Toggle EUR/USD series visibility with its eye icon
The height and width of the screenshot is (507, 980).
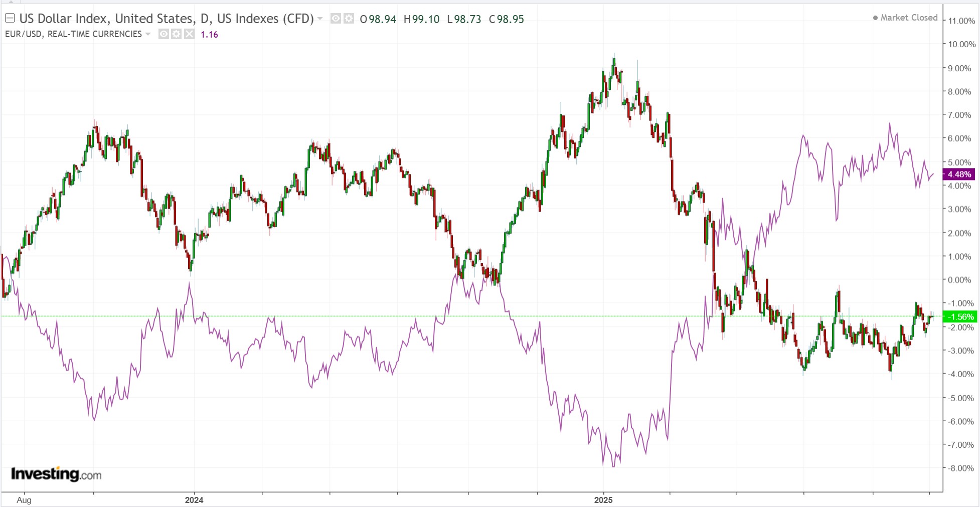[164, 34]
